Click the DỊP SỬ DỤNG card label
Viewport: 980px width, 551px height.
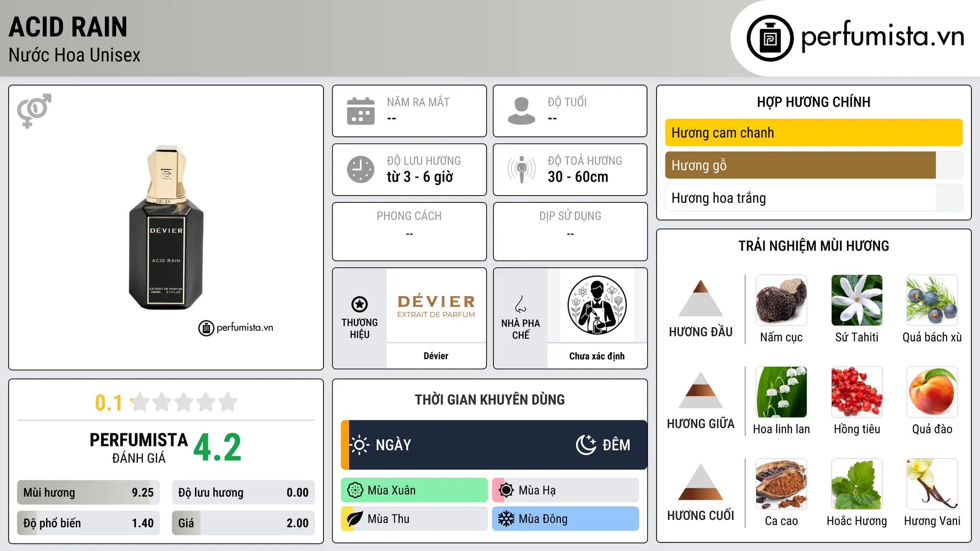click(570, 216)
